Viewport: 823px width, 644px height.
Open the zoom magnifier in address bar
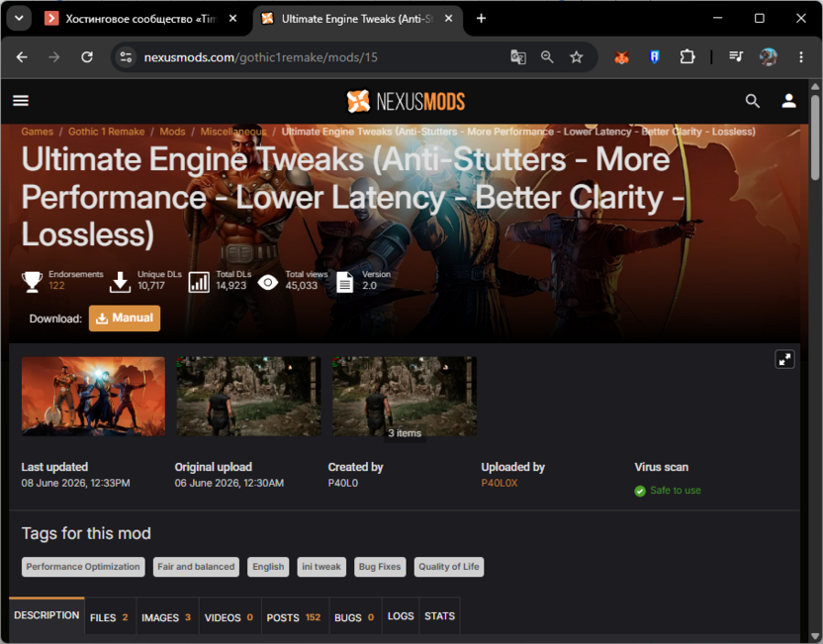tap(547, 57)
